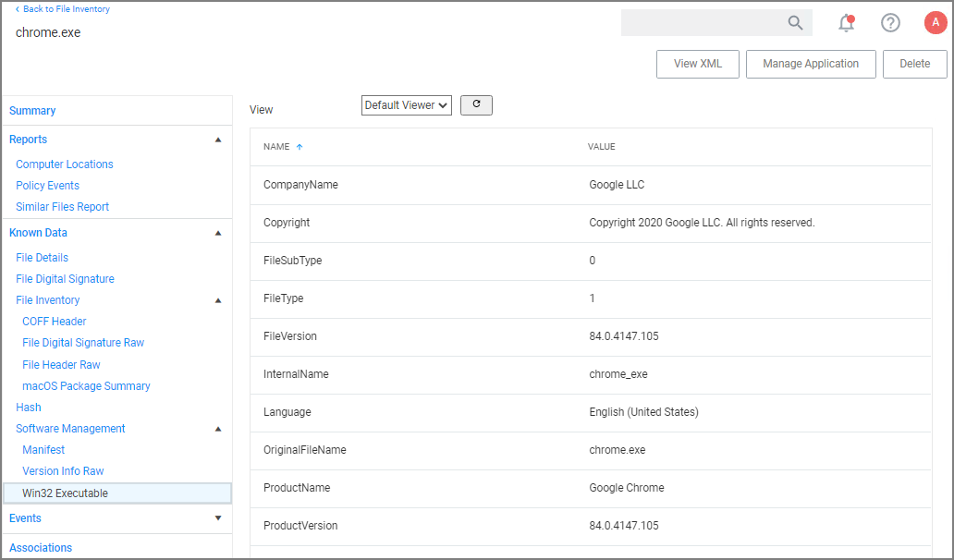Open notifications via the bell icon
Image resolution: width=954 pixels, height=560 pixels.
coord(845,23)
